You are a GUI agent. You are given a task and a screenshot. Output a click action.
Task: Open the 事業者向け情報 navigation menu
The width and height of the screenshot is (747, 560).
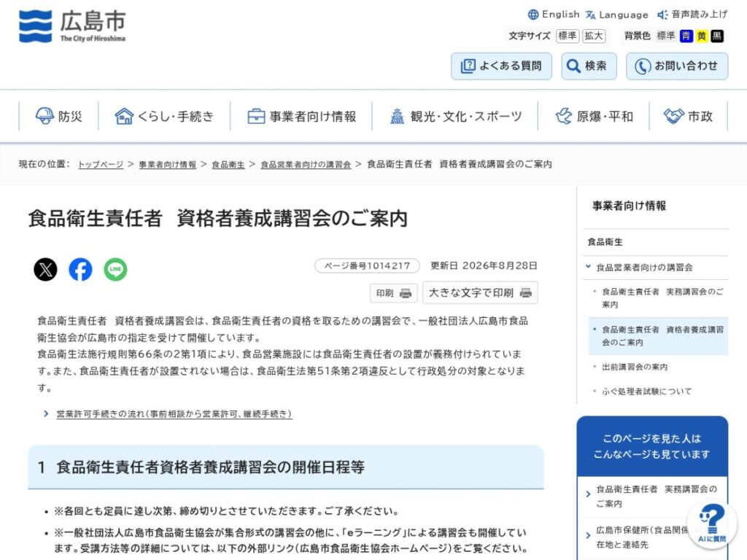point(301,116)
